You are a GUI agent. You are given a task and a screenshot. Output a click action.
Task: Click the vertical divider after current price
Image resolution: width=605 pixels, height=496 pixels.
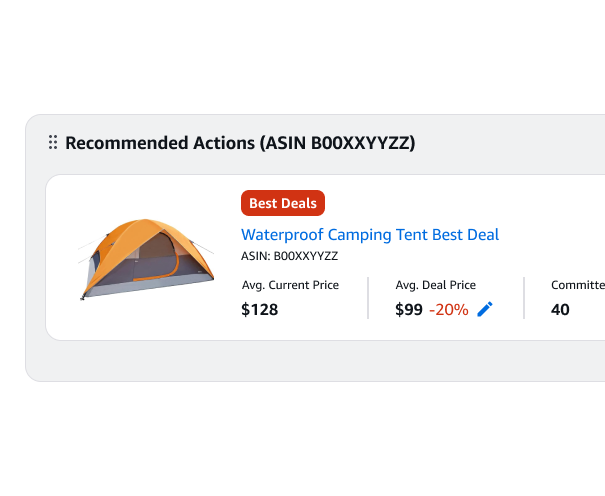click(368, 298)
